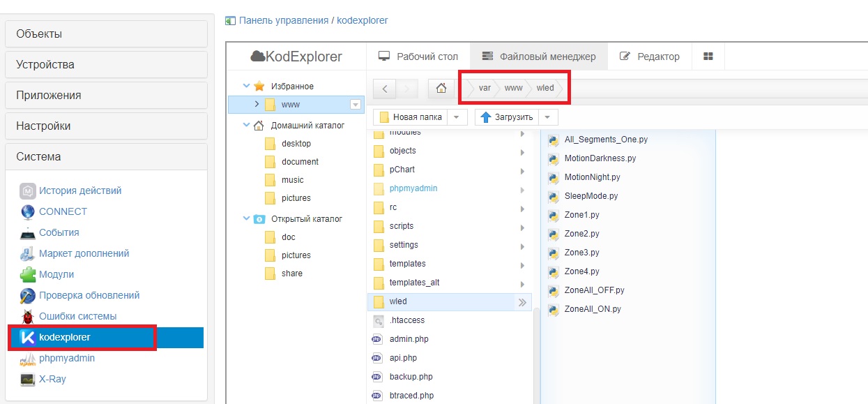Expand the Устройства section
The image size is (868, 404).
tap(106, 64)
